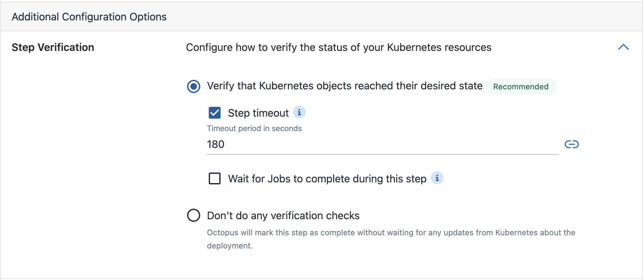Click inside the 180 timeout value field
644x280 pixels.
click(x=295, y=144)
